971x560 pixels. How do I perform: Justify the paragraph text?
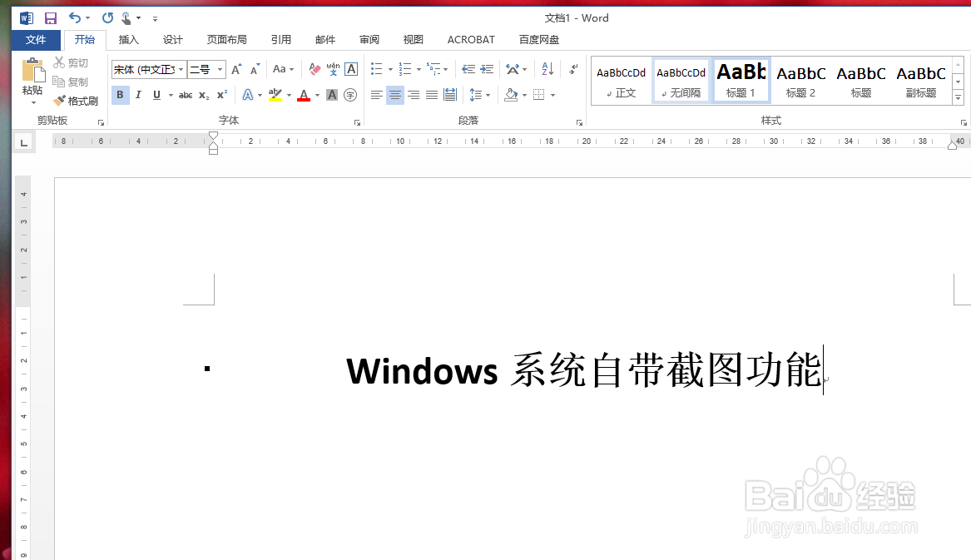coord(432,95)
